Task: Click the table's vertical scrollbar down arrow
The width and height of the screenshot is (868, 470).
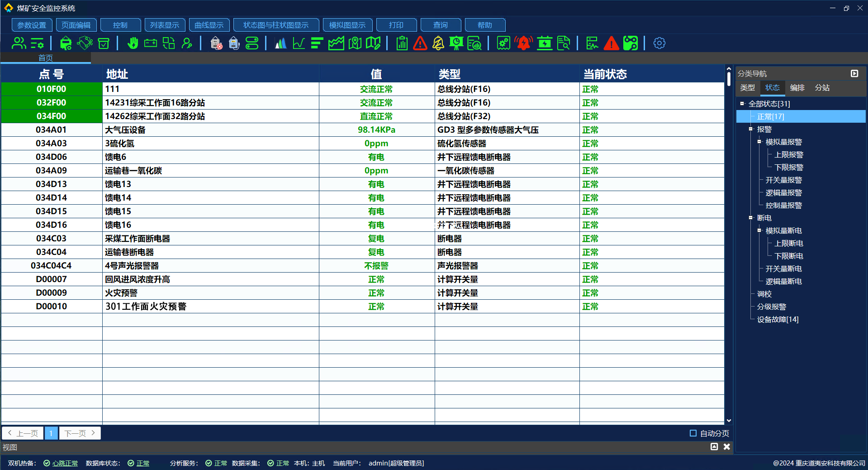Action: point(729,421)
